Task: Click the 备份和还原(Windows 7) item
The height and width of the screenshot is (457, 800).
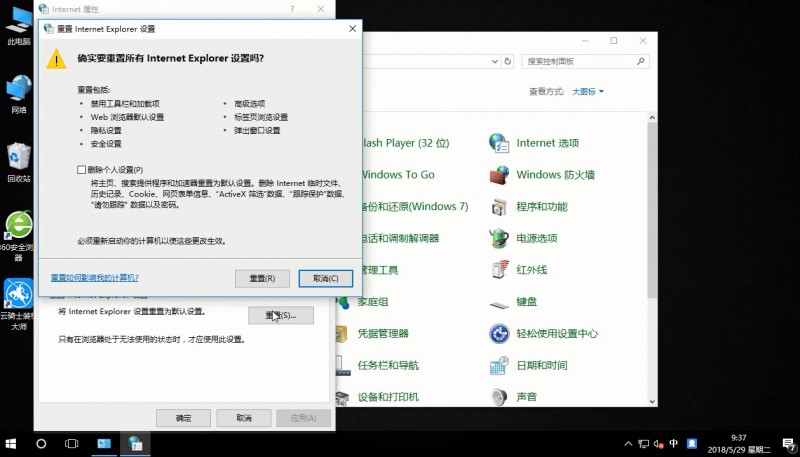Action: coord(415,207)
